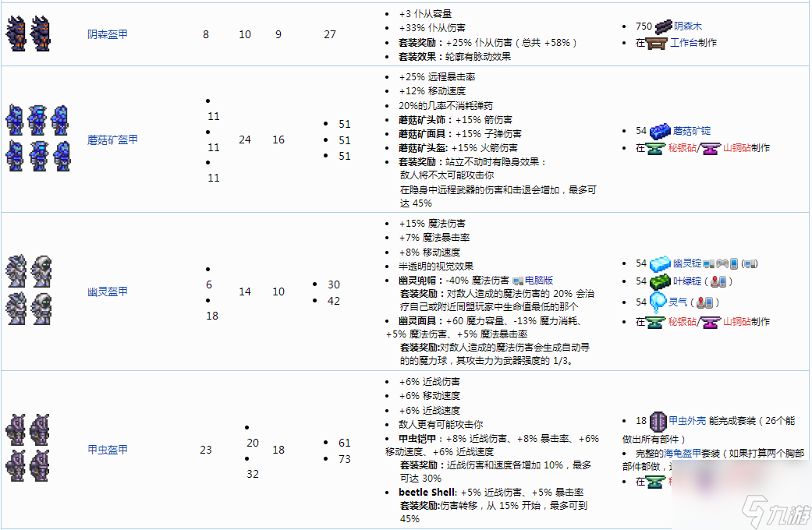This screenshot has height=530, width=812.
Task: Open 秘银砧 link in the 蘑菇矿盔甲 row
Action: pos(682,148)
